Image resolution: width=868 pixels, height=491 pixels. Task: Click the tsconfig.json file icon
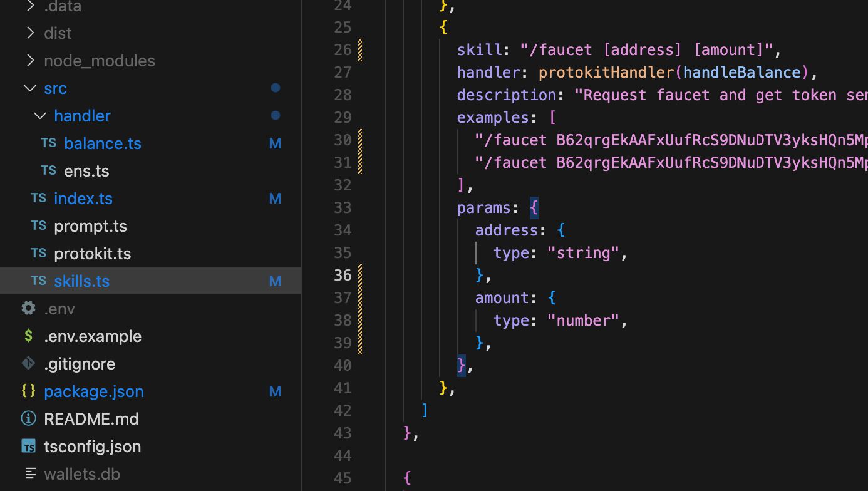[x=28, y=447]
